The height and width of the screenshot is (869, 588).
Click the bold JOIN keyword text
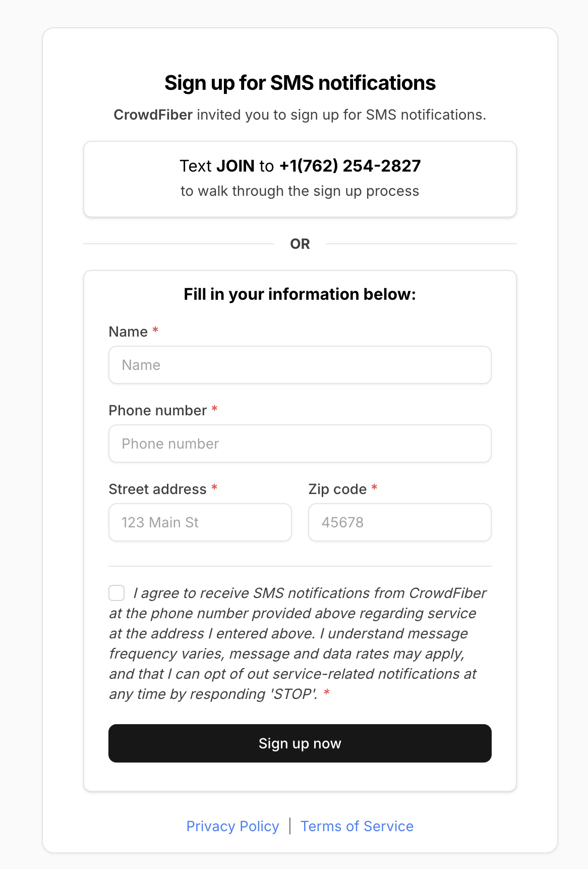coord(236,166)
